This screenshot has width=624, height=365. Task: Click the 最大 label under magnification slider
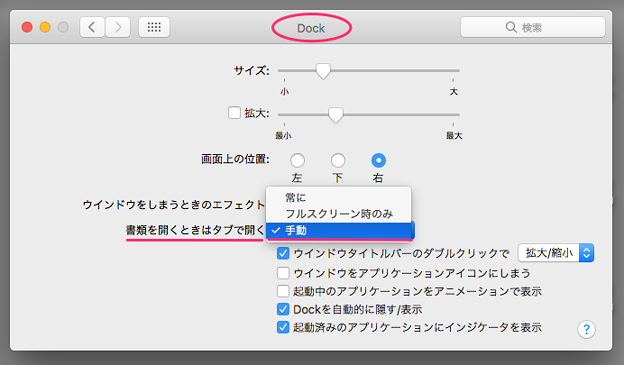click(x=454, y=136)
